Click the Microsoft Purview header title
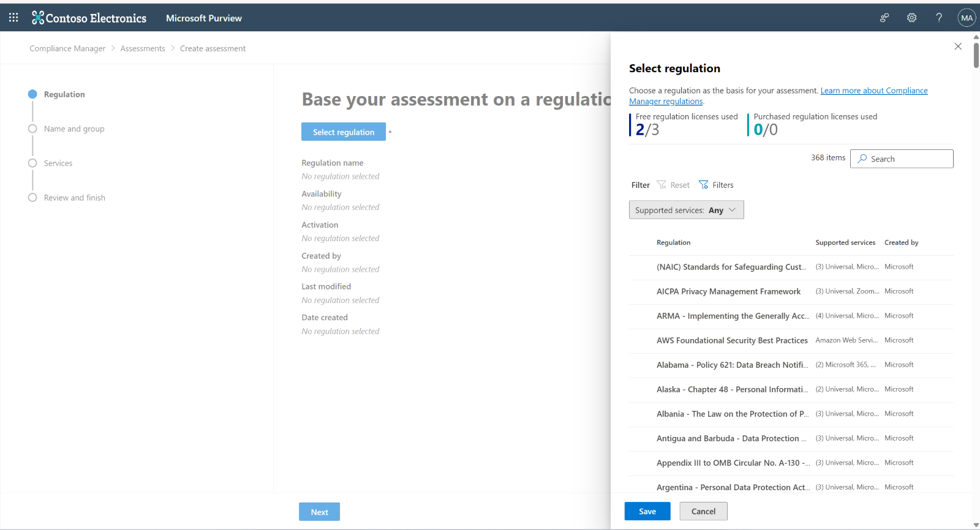 click(204, 18)
